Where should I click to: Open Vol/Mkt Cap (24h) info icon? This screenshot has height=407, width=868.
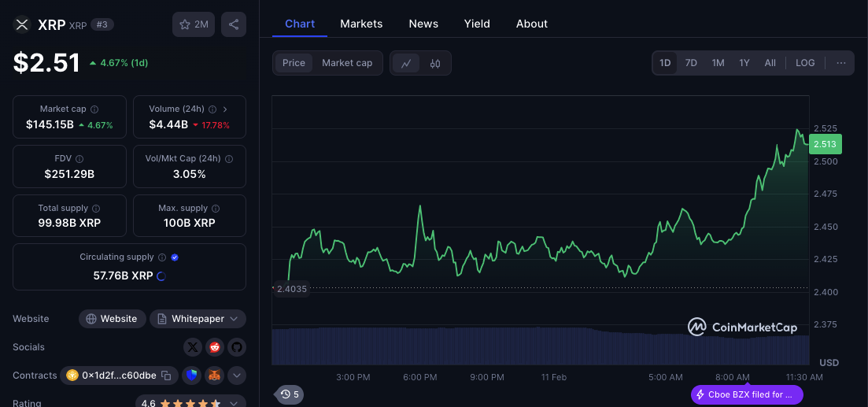pyautogui.click(x=229, y=159)
